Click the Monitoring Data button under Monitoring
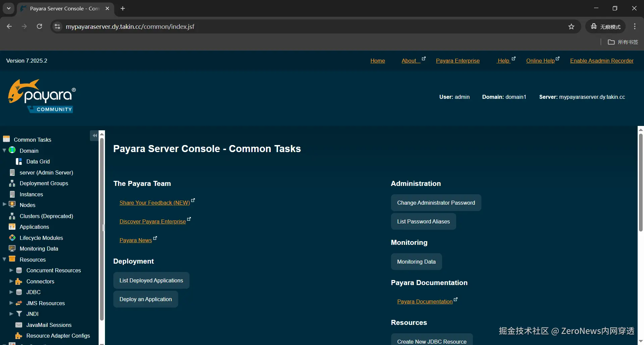This screenshot has height=345, width=644. 416,262
